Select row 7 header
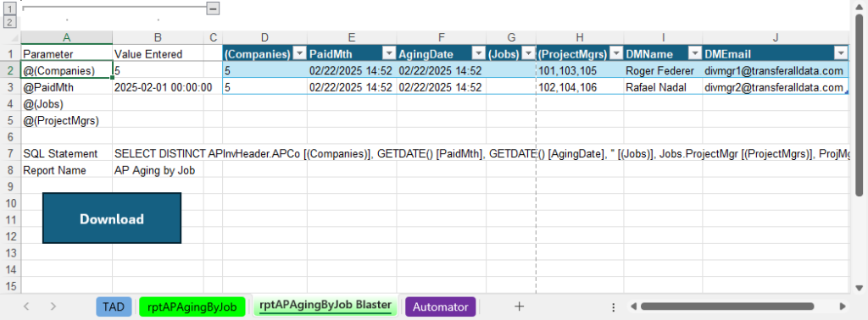Viewport: 868px width, 320px height. click(x=10, y=153)
